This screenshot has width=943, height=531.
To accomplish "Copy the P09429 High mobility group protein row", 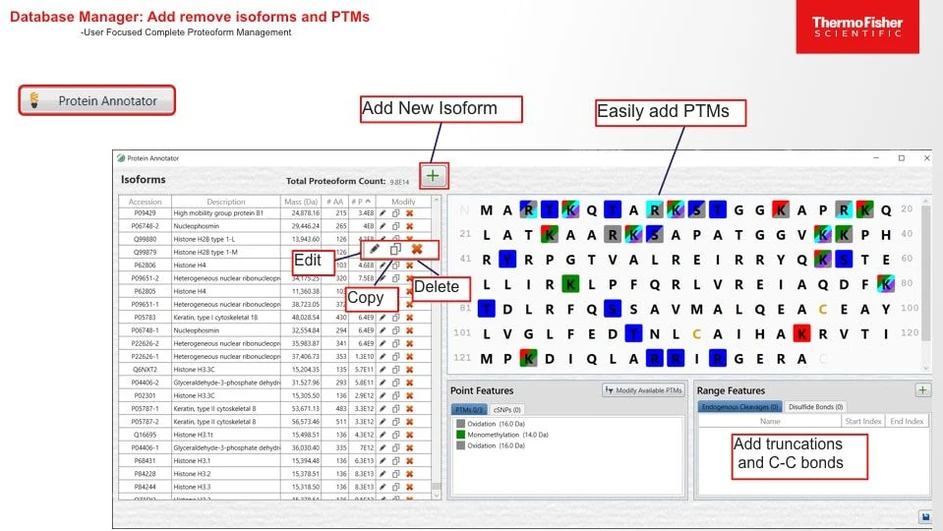I will point(396,213).
